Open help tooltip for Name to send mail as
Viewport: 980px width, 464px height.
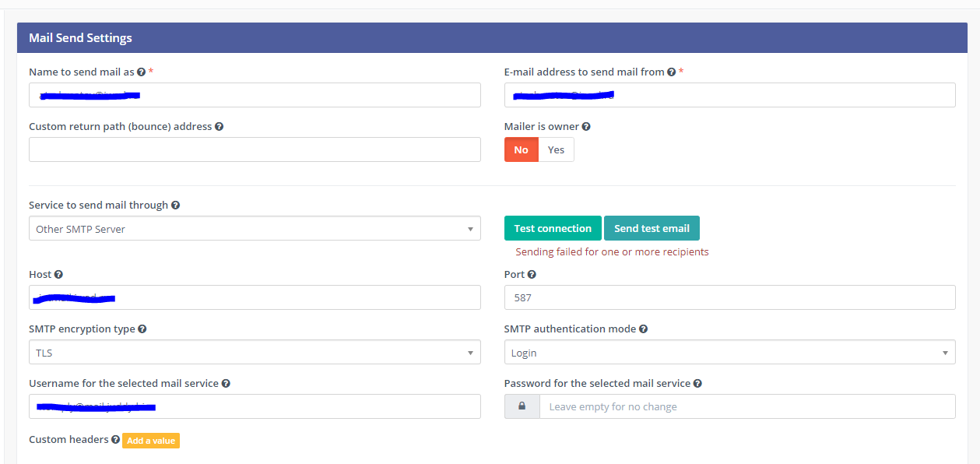click(141, 72)
